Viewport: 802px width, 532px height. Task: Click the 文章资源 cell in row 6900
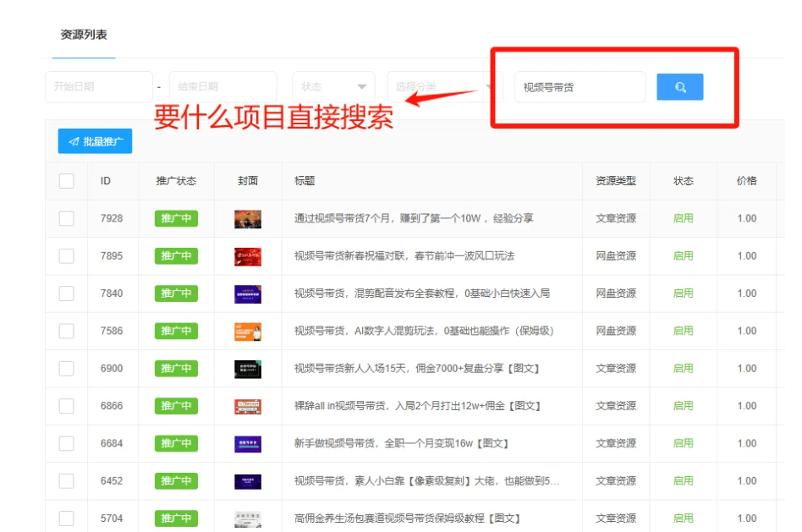[616, 368]
